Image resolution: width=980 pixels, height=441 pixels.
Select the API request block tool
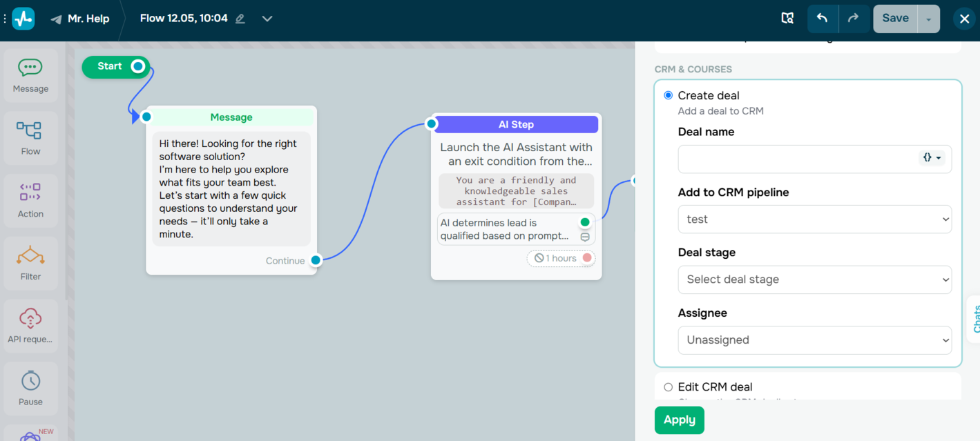(x=30, y=324)
